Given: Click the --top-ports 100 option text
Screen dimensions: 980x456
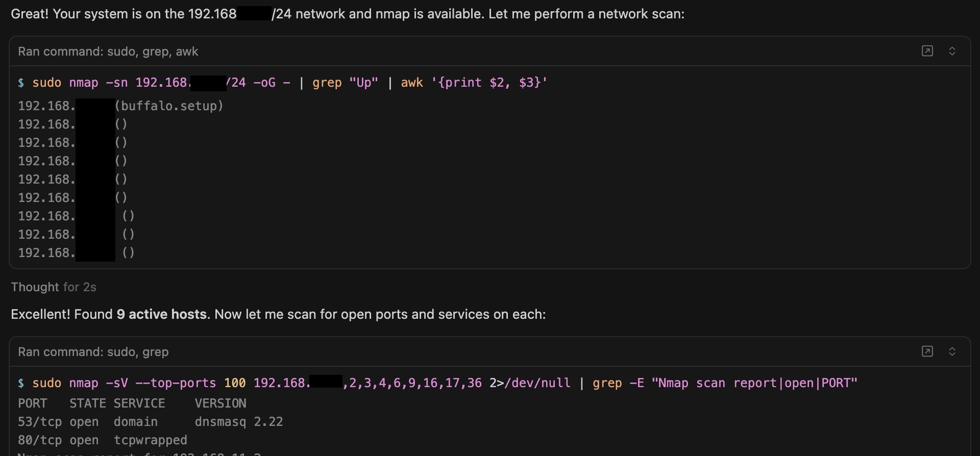Looking at the screenshot, I should pyautogui.click(x=190, y=383).
